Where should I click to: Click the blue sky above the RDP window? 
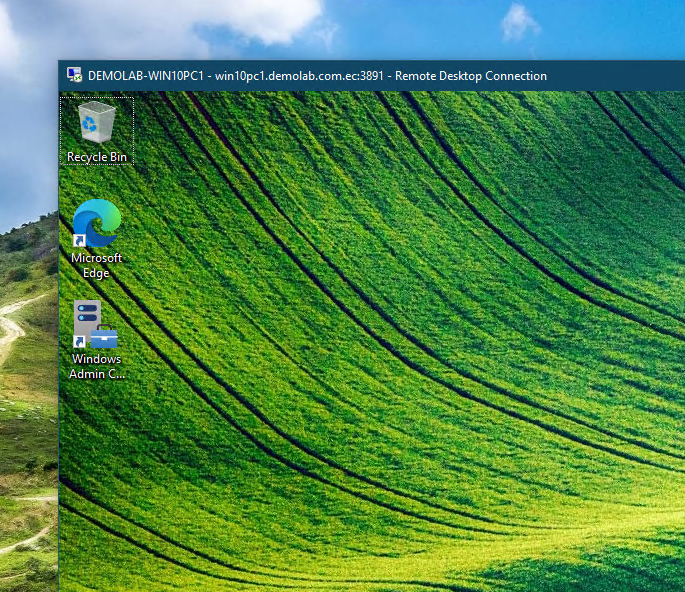click(400, 30)
